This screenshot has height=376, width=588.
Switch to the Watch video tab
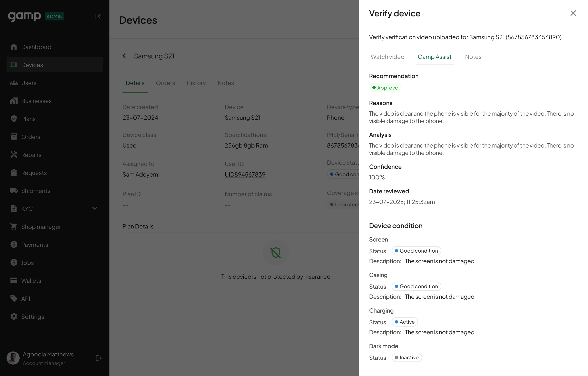387,57
